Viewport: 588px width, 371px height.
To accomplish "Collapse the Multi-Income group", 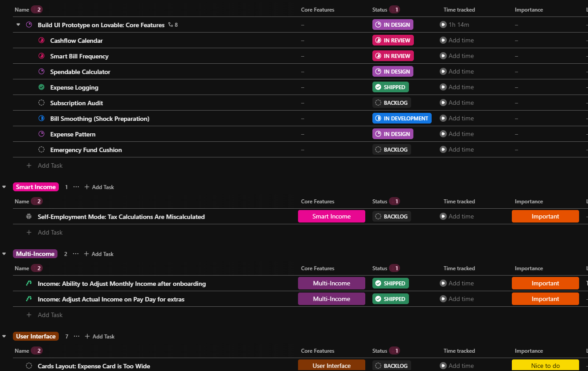I will click(x=4, y=254).
